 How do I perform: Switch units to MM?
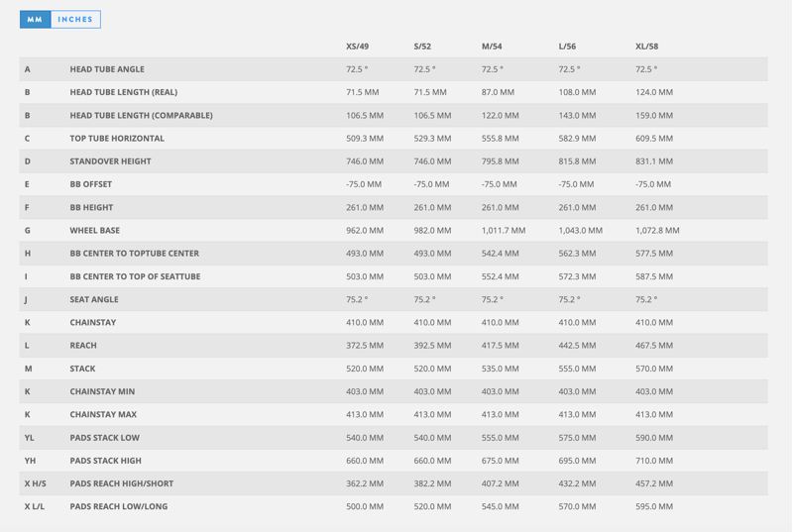35,19
